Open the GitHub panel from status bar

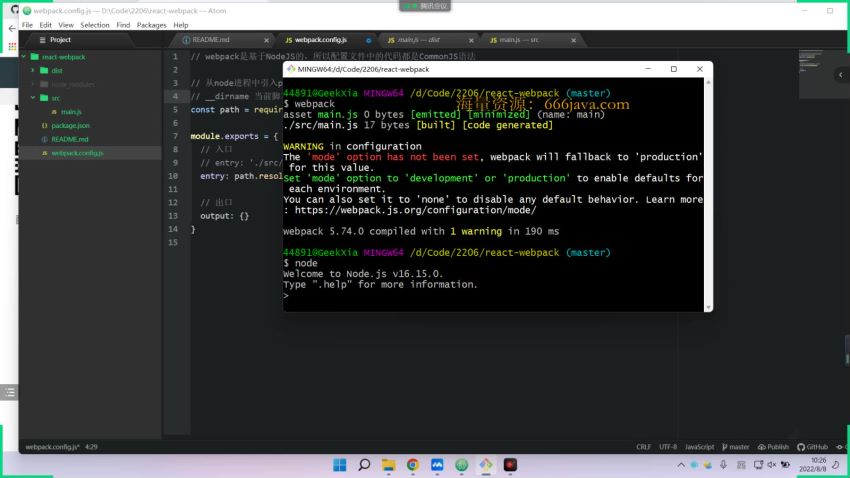812,447
